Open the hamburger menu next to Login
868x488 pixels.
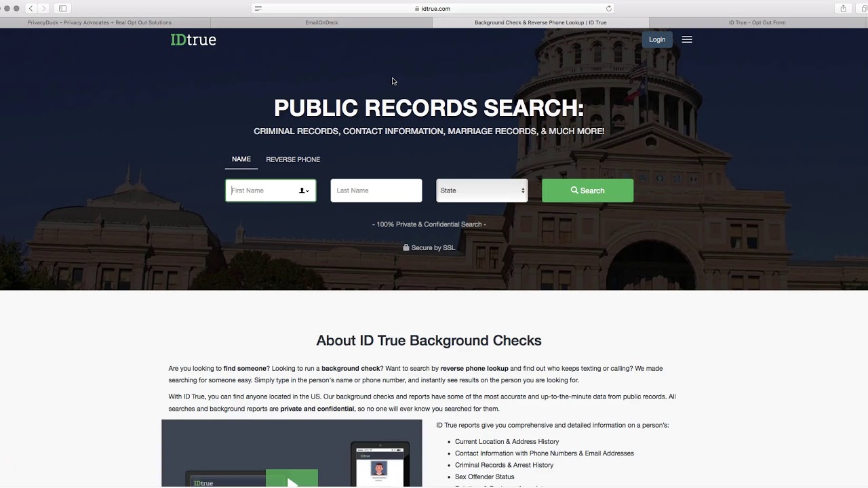[687, 39]
